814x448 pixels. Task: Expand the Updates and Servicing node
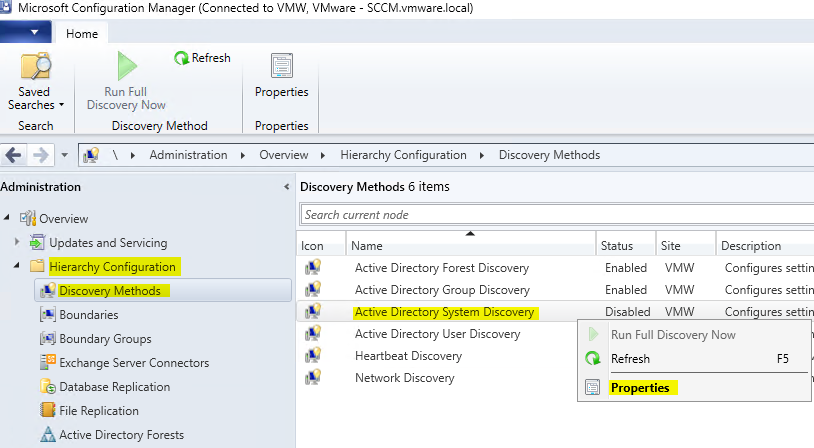coord(17,243)
